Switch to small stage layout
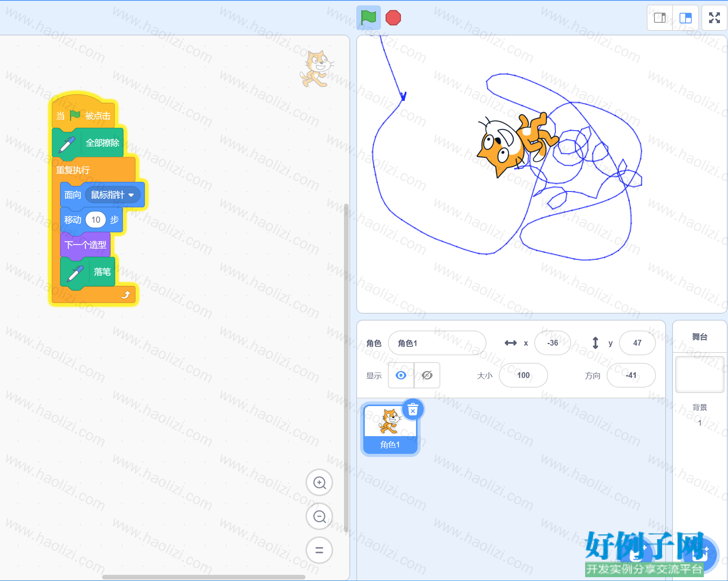 pos(660,18)
